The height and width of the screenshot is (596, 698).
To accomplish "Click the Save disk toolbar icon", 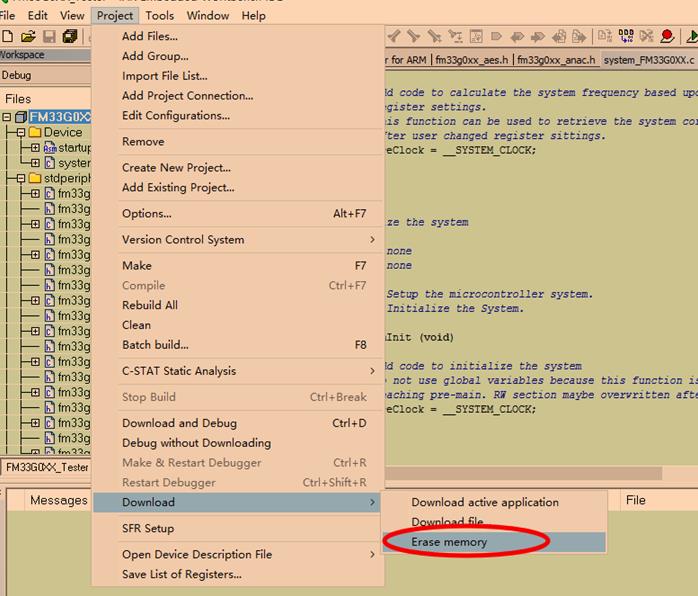I will point(49,37).
